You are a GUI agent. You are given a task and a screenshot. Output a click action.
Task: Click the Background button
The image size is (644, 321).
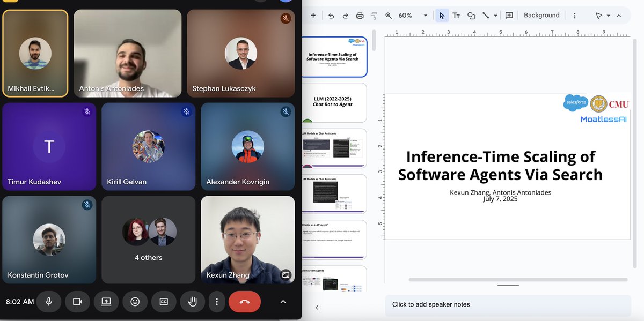click(x=541, y=16)
